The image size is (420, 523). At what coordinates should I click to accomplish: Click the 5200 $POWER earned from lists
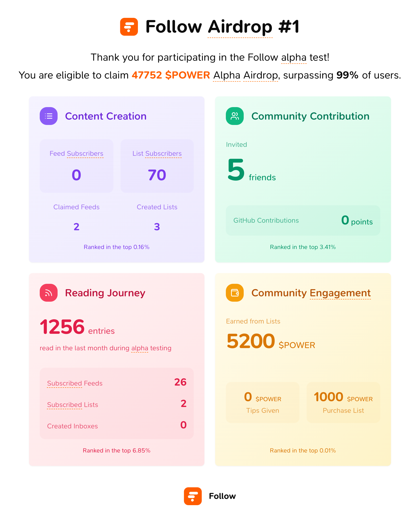271,341
